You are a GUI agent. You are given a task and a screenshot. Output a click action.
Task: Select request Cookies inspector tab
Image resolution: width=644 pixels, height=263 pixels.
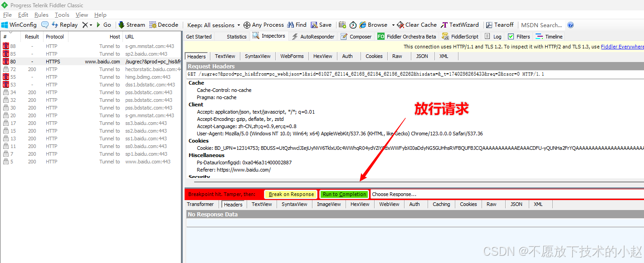coord(374,56)
